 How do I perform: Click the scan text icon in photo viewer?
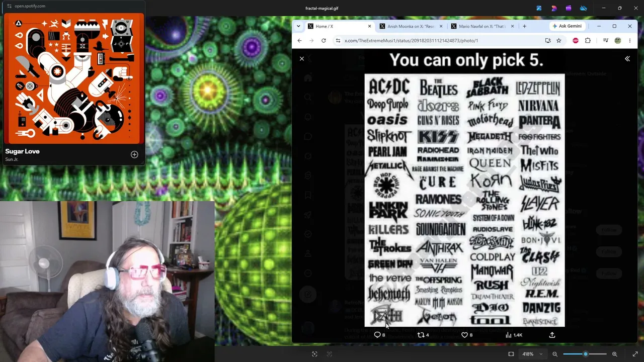point(330,354)
